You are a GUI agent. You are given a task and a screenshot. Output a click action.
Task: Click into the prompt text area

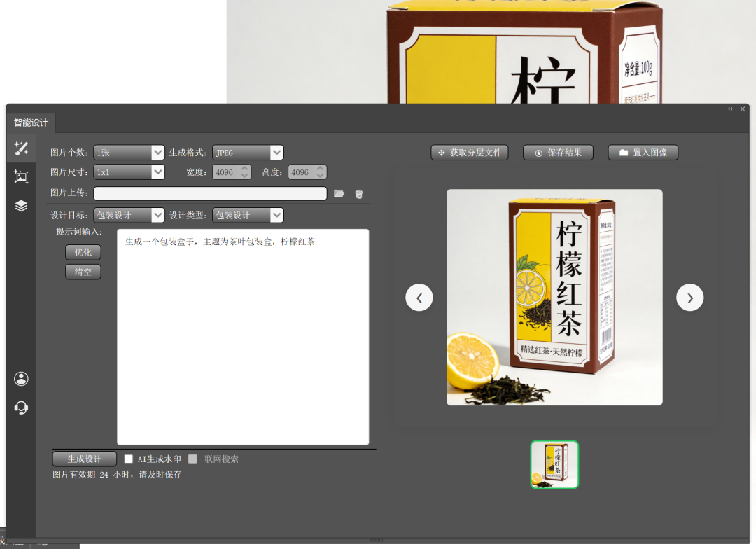tap(243, 337)
